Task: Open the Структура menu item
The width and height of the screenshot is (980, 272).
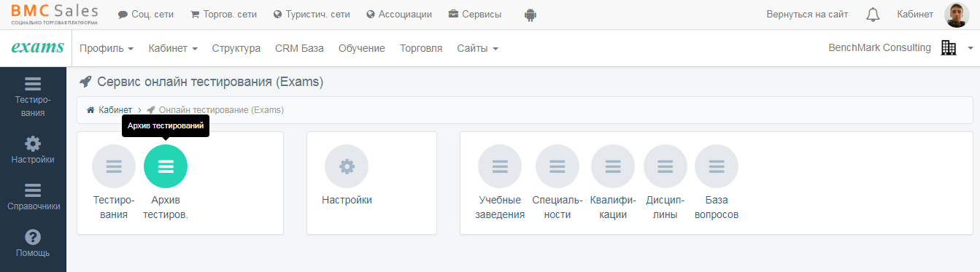Action: click(236, 48)
